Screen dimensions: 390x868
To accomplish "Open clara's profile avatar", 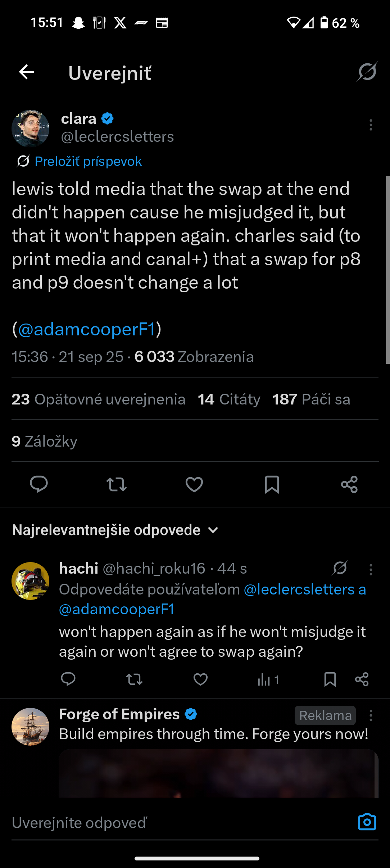I will (x=31, y=128).
